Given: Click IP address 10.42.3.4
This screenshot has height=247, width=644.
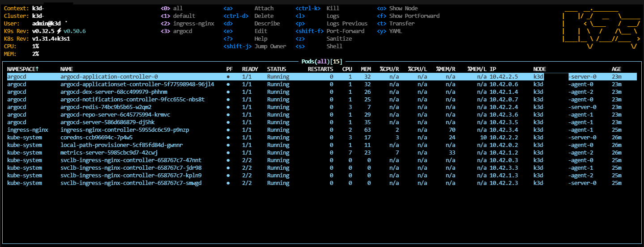Looking at the screenshot, I should (x=504, y=130).
